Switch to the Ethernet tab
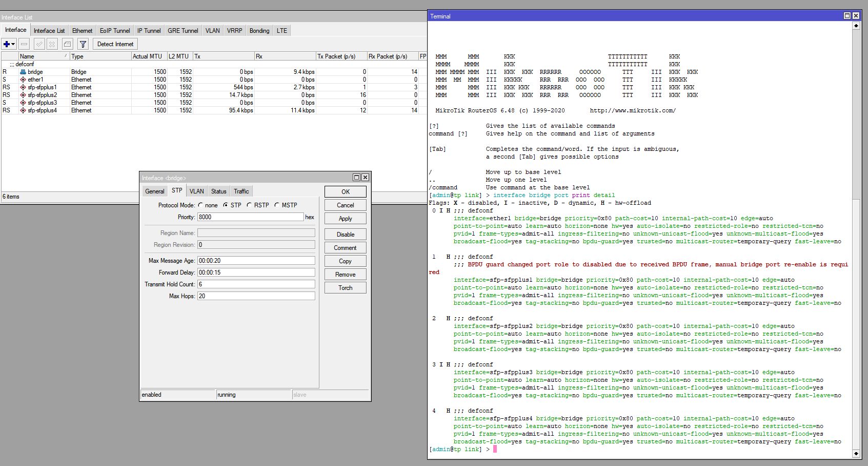The width and height of the screenshot is (868, 466). click(82, 31)
